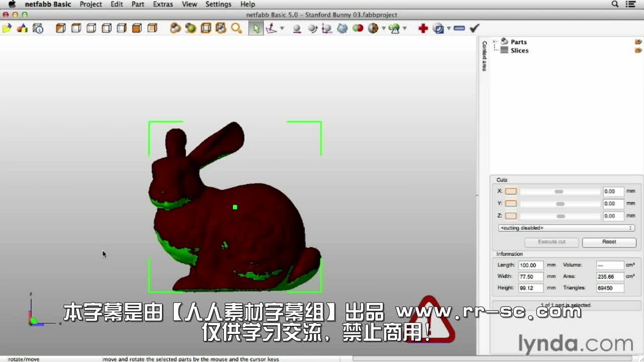Screen dimensions: 644x362
Task: Select the green arrow selection tool
Action: coord(256,29)
